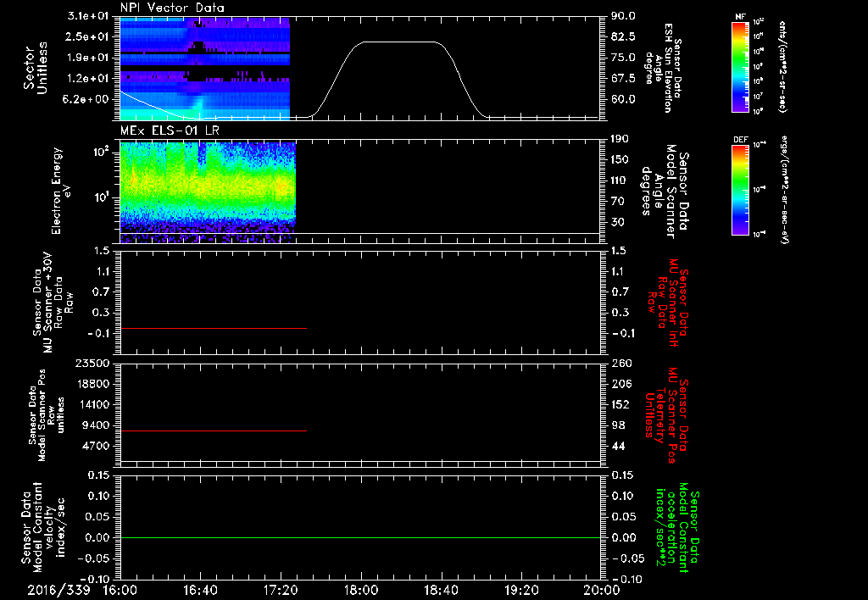Click the "2016/339" date label
Viewport: 868px width, 600px height.
(58, 590)
